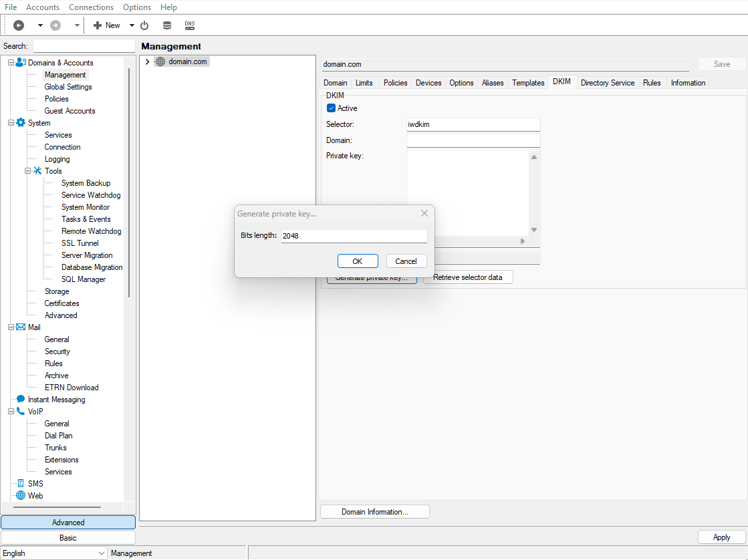
Task: Click the System gear icon in the tree
Action: pos(21,123)
